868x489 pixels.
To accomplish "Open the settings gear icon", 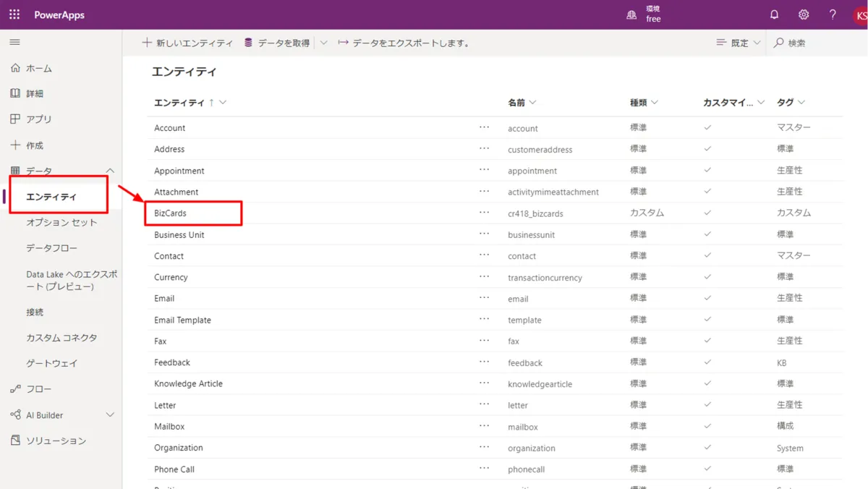I will tap(803, 14).
